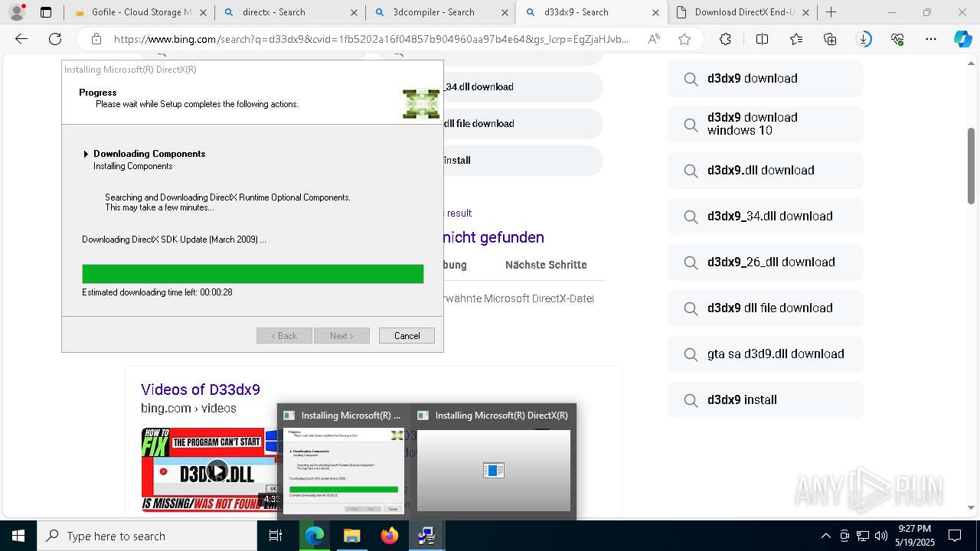Click disabled Next button in installer

tap(341, 336)
